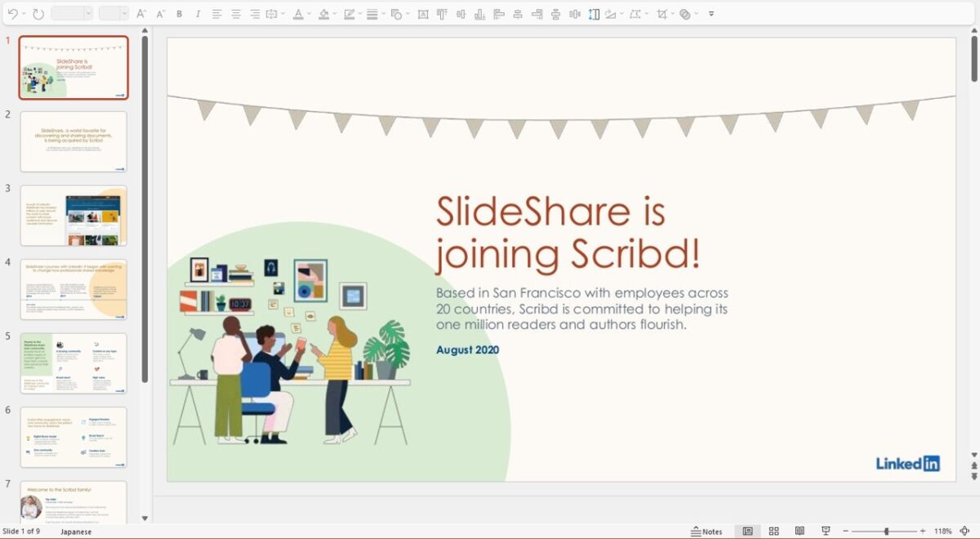Viewport: 980px width, 539px height.
Task: Start the slide show
Action: point(826,531)
